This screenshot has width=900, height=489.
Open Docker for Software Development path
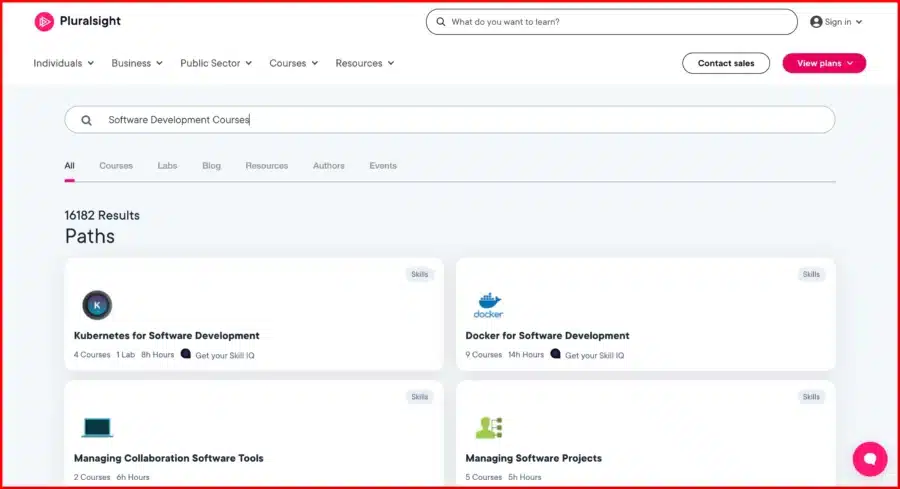coord(547,336)
